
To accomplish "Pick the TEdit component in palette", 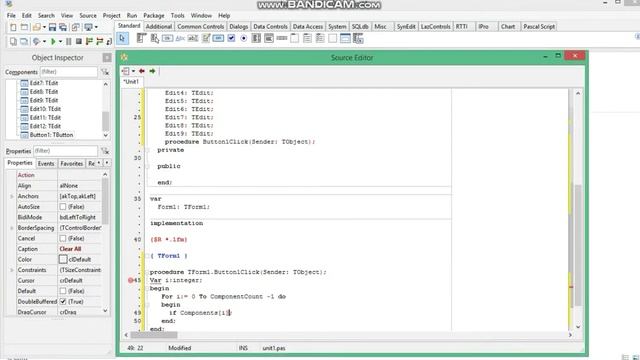I will tap(193, 38).
